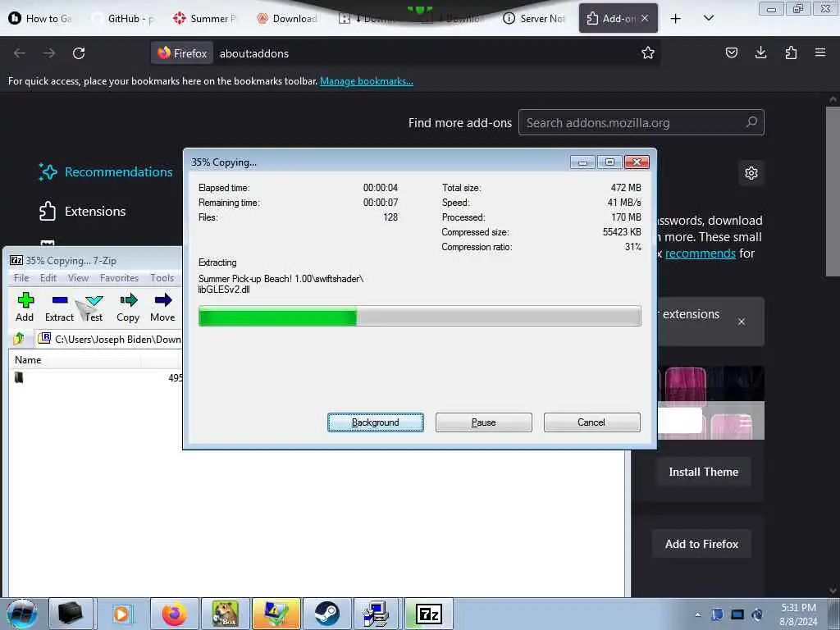Switch to the Download tab

288,18
